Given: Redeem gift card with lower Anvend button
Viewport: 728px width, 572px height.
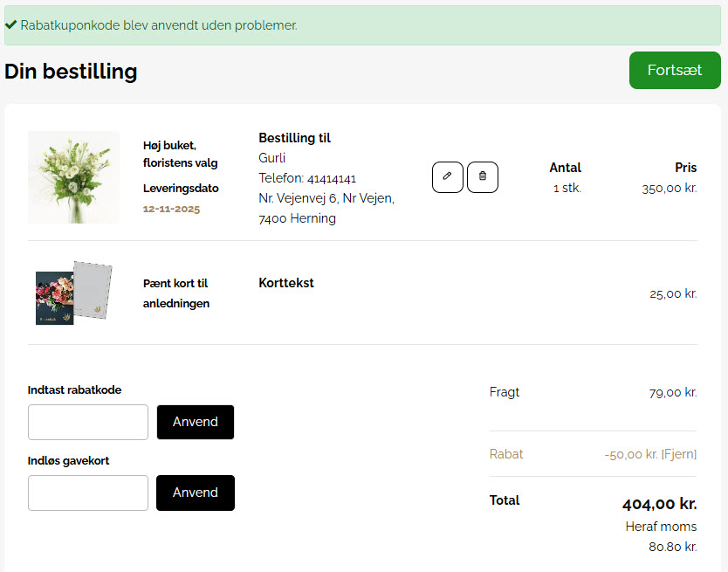Looking at the screenshot, I should (x=195, y=493).
